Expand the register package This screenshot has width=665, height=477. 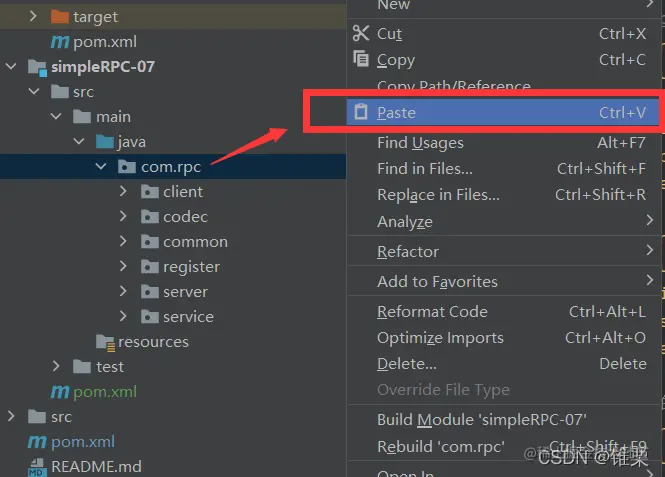tap(123, 266)
